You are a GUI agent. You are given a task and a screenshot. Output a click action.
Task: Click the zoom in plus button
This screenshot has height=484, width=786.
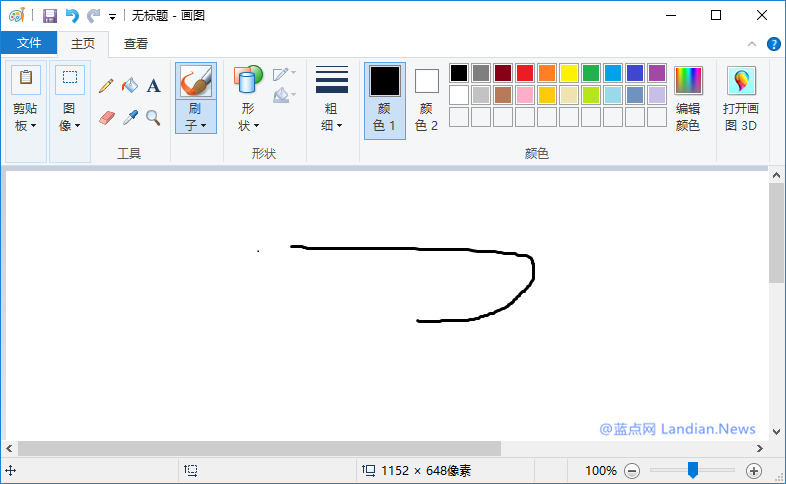pos(753,471)
